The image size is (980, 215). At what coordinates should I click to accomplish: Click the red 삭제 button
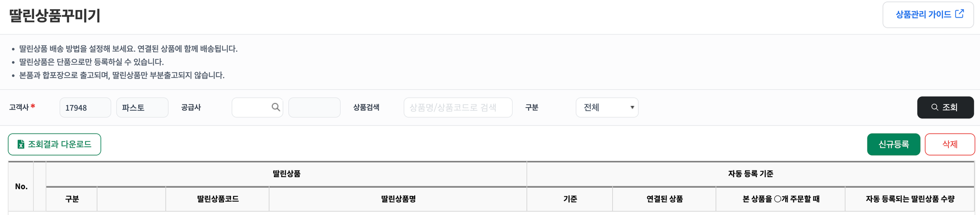pyautogui.click(x=949, y=145)
